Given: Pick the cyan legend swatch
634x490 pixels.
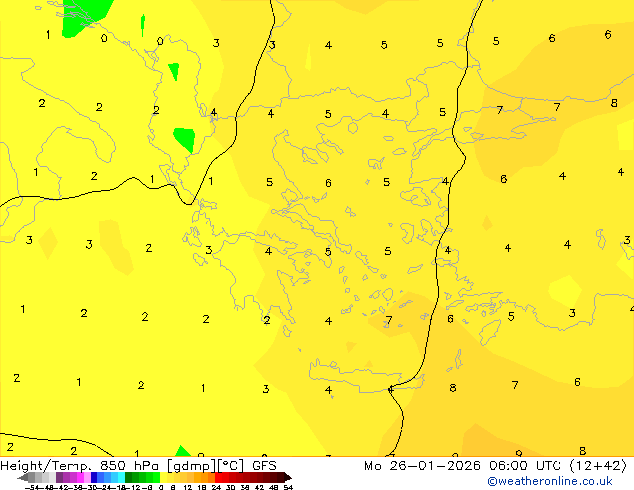Looking at the screenshot, I should (122, 478).
